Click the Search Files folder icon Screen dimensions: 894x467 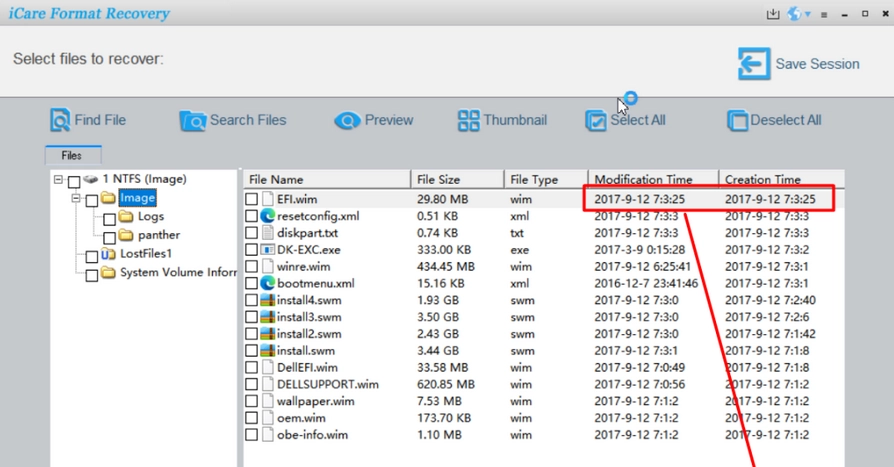click(192, 121)
